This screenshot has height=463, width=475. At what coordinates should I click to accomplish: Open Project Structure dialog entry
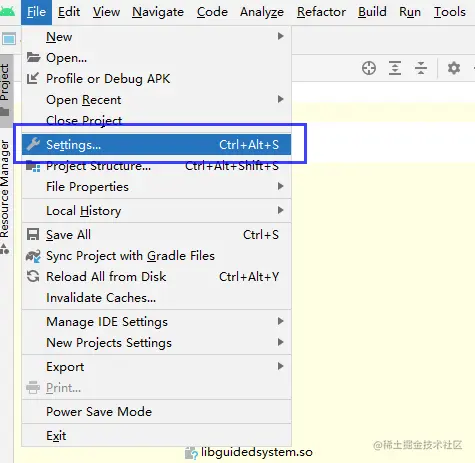tap(156, 166)
